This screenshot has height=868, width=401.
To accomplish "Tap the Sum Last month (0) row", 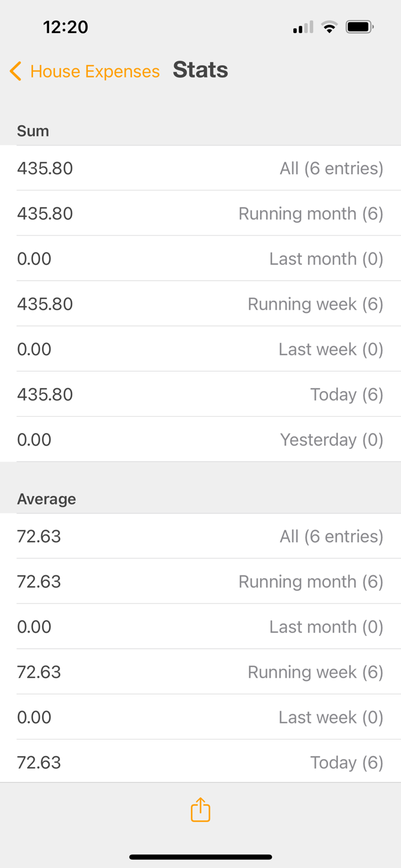I will [x=200, y=258].
